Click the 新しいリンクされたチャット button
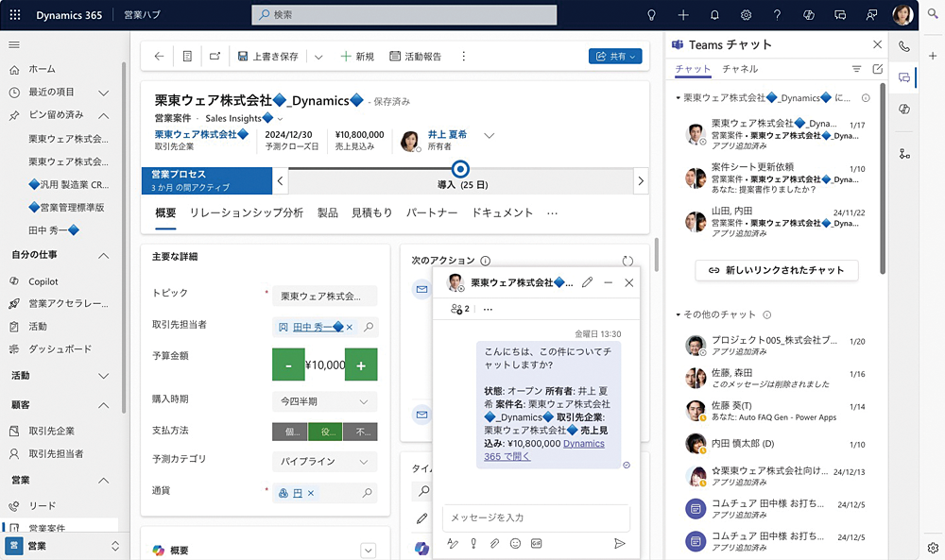 [x=777, y=270]
